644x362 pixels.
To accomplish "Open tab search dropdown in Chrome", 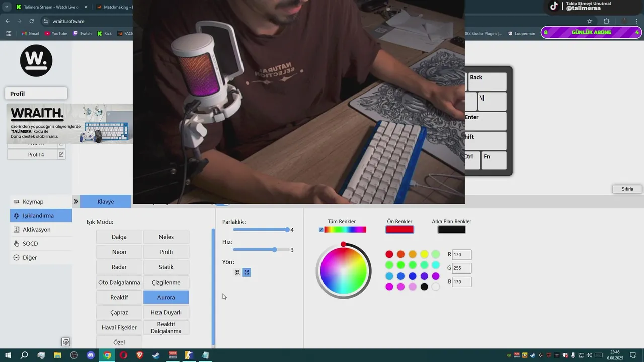I will pyautogui.click(x=7, y=7).
